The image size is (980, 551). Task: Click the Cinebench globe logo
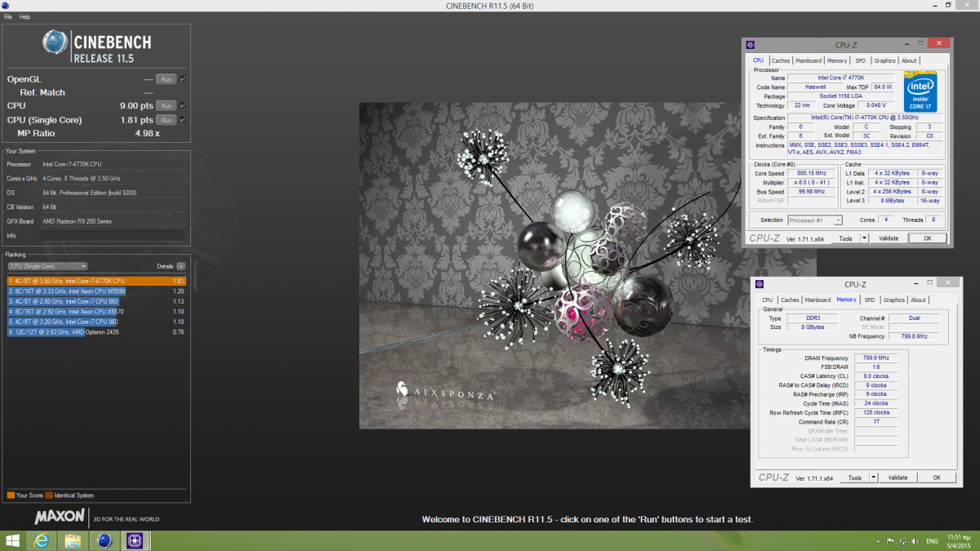pyautogui.click(x=56, y=43)
